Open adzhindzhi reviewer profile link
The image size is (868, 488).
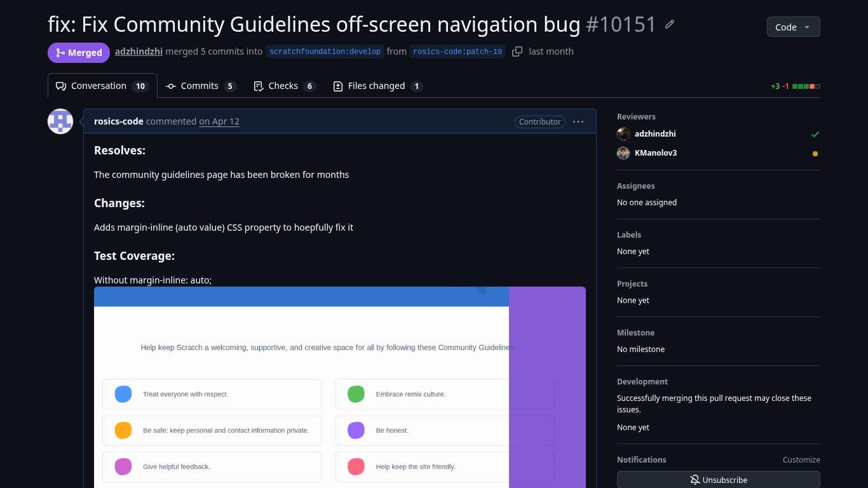(x=655, y=134)
